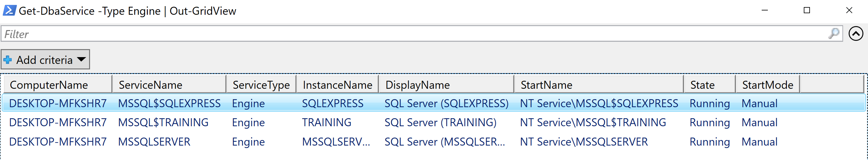Select the MSSQL$SQLEXPRESS service row
Viewport: 868px width, 160px height.
(x=169, y=103)
